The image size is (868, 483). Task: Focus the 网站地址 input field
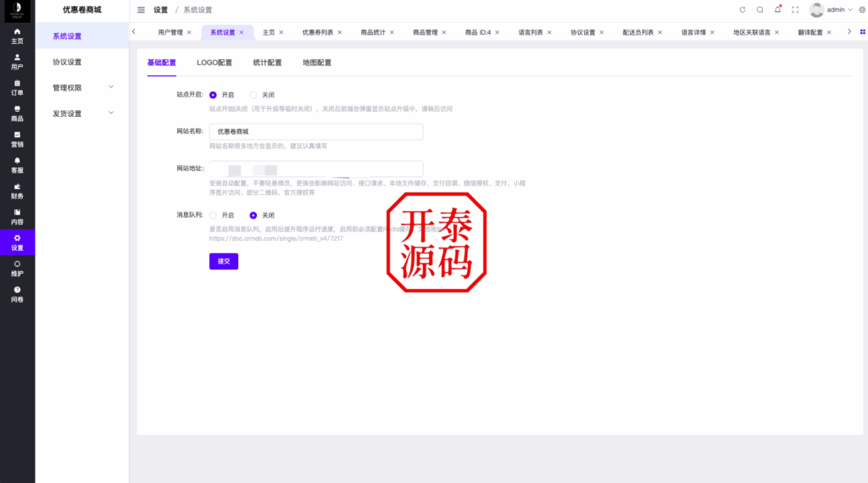point(316,169)
